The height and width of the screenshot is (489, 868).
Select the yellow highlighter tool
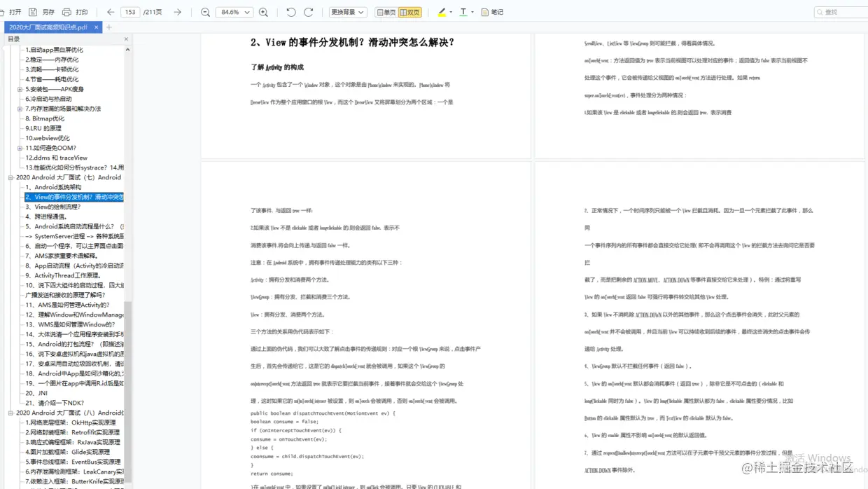coord(442,12)
